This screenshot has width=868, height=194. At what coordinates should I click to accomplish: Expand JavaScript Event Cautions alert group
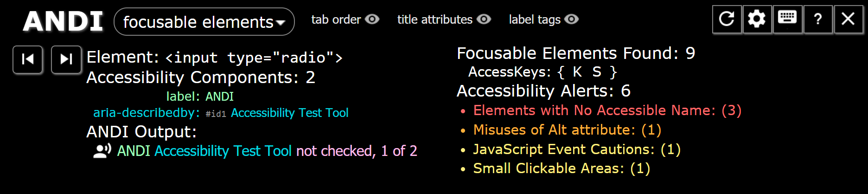click(576, 149)
